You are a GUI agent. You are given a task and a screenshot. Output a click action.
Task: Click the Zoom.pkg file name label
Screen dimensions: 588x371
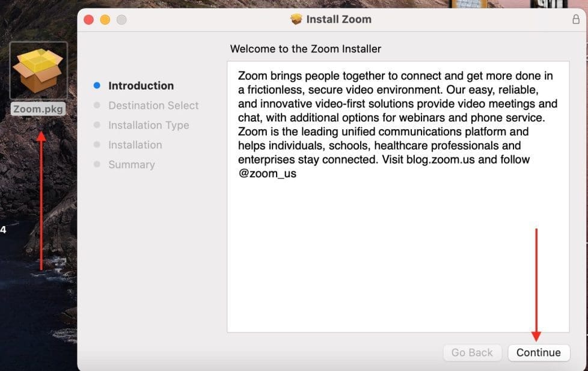point(38,109)
